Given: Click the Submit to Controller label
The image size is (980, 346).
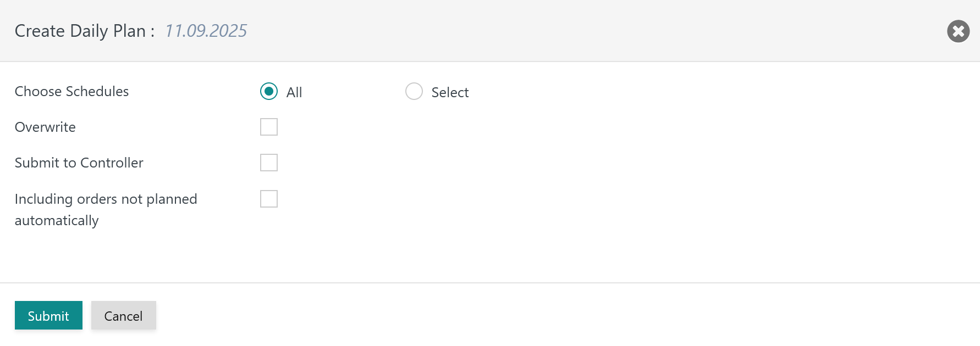Looking at the screenshot, I should coord(79,163).
